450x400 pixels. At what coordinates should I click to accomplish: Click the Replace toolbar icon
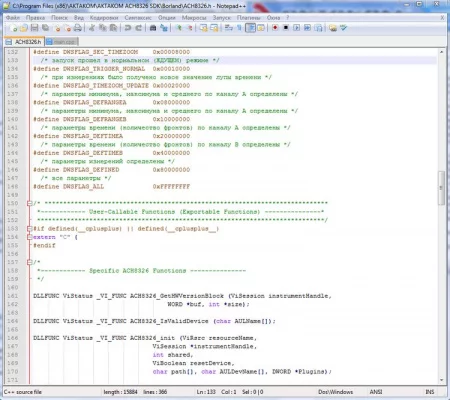click(x=164, y=28)
